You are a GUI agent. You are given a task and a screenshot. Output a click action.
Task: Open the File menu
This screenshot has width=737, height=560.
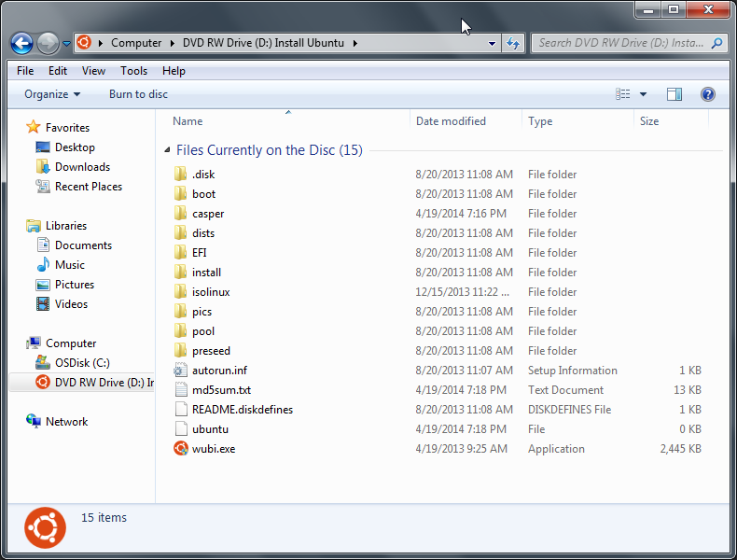25,71
